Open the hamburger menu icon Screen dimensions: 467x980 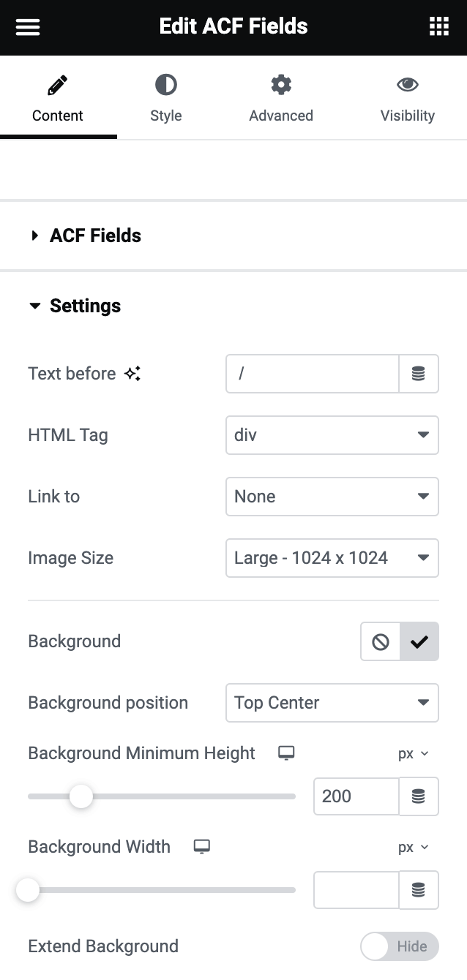[28, 27]
